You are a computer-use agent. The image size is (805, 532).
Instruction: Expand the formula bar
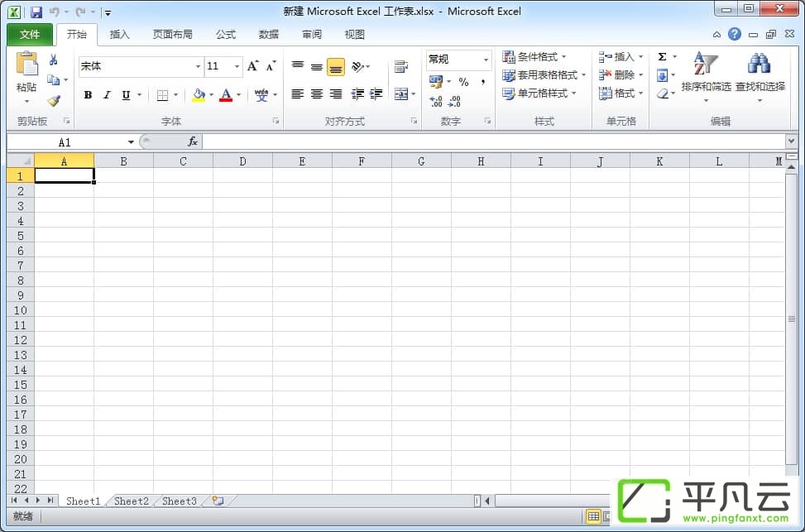[791, 141]
